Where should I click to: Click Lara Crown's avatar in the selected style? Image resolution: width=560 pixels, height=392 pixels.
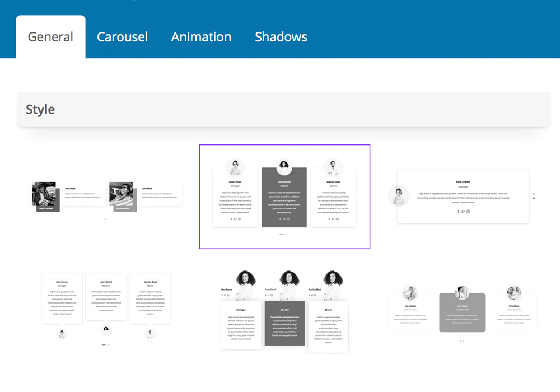tap(235, 167)
